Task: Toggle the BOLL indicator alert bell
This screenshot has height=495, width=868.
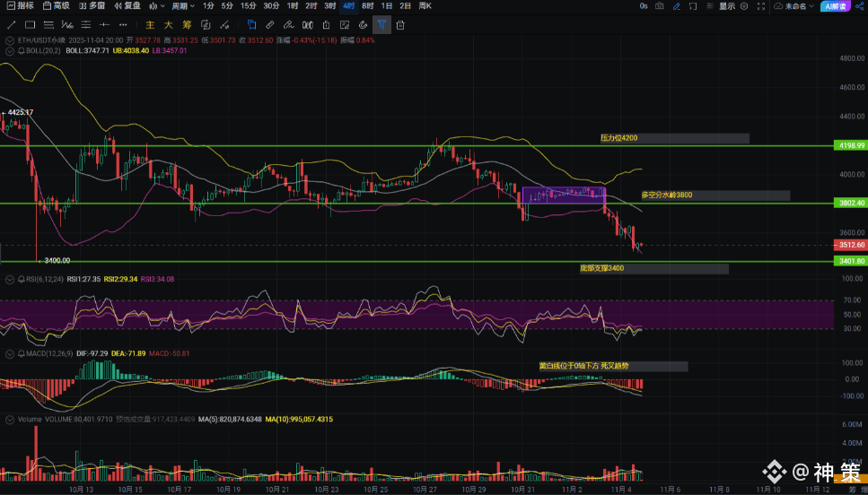Action: coord(21,51)
